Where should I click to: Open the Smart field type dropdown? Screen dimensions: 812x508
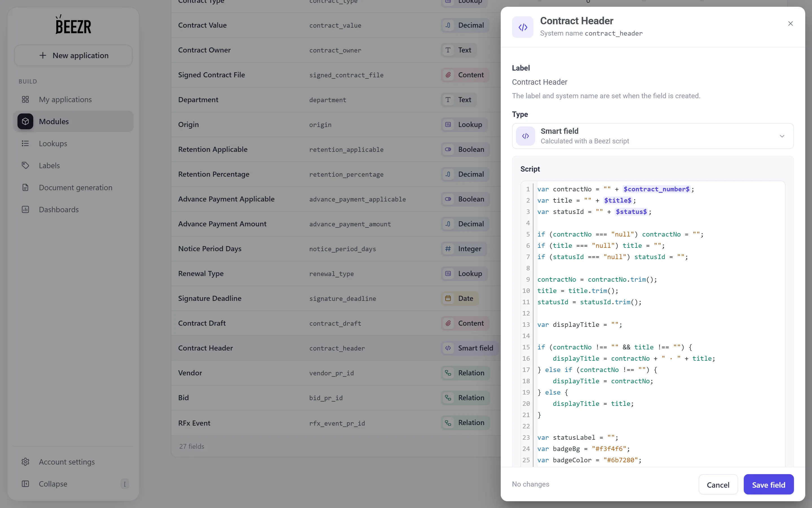click(x=653, y=136)
